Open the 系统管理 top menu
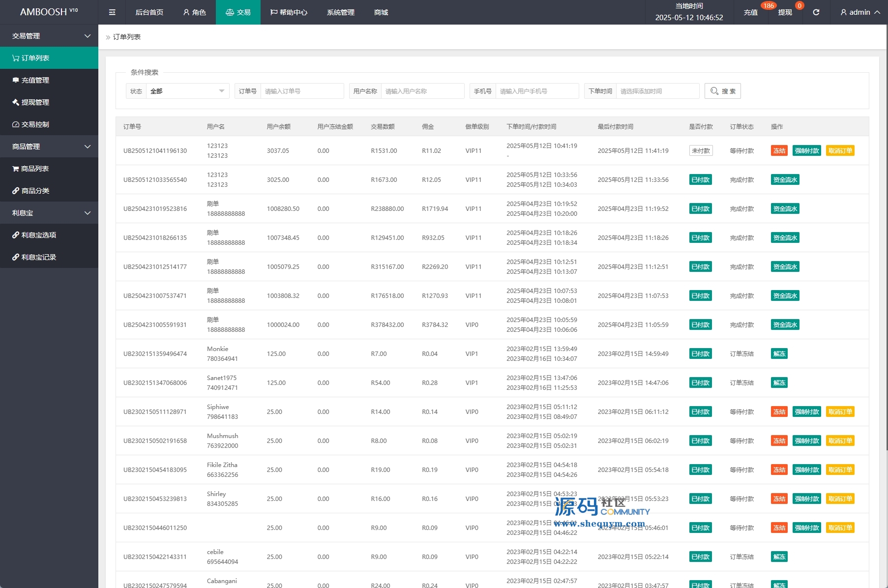 click(340, 12)
